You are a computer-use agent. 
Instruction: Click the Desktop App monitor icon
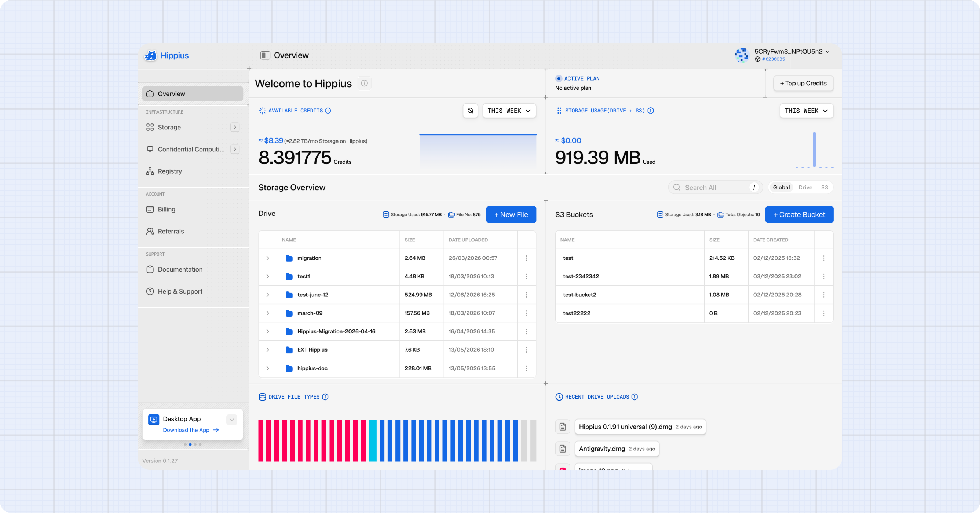point(154,420)
